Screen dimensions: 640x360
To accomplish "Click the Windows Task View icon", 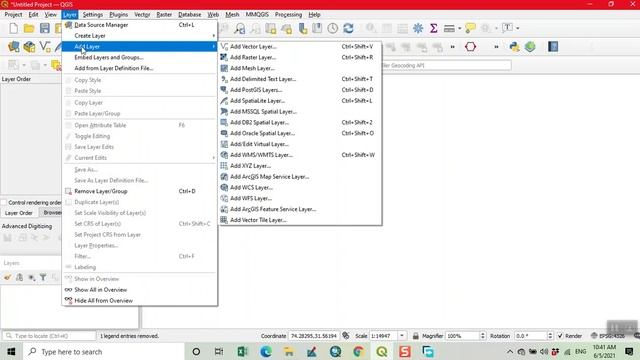I will pyautogui.click(x=219, y=351).
